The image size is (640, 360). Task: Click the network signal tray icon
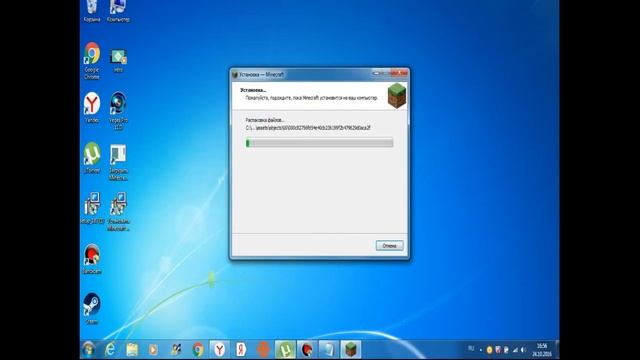pos(515,350)
